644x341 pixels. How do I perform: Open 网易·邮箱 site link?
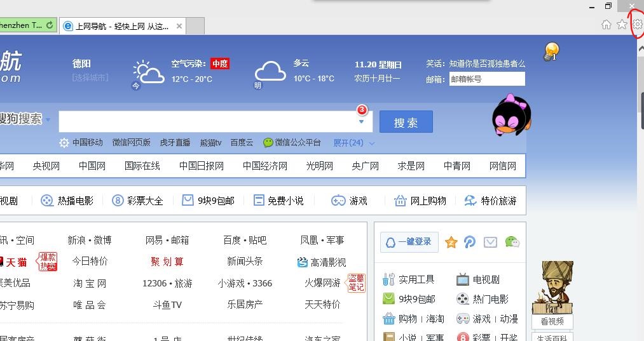[167, 240]
